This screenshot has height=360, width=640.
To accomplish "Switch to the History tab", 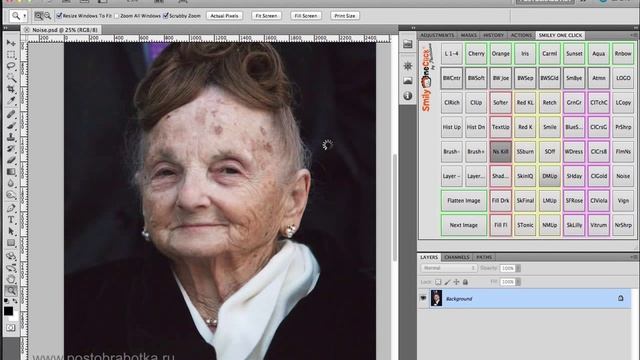I will pos(493,36).
